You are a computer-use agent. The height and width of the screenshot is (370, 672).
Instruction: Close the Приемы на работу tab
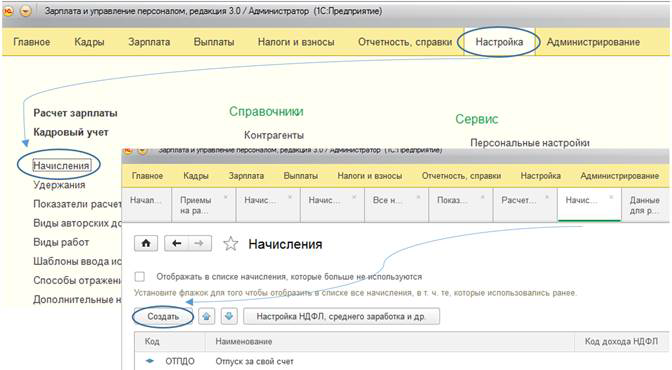(x=226, y=197)
